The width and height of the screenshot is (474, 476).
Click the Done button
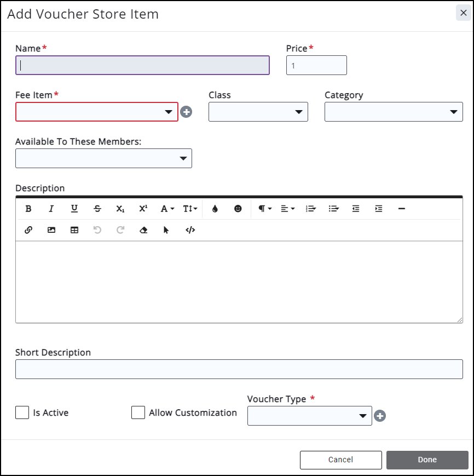(427, 460)
